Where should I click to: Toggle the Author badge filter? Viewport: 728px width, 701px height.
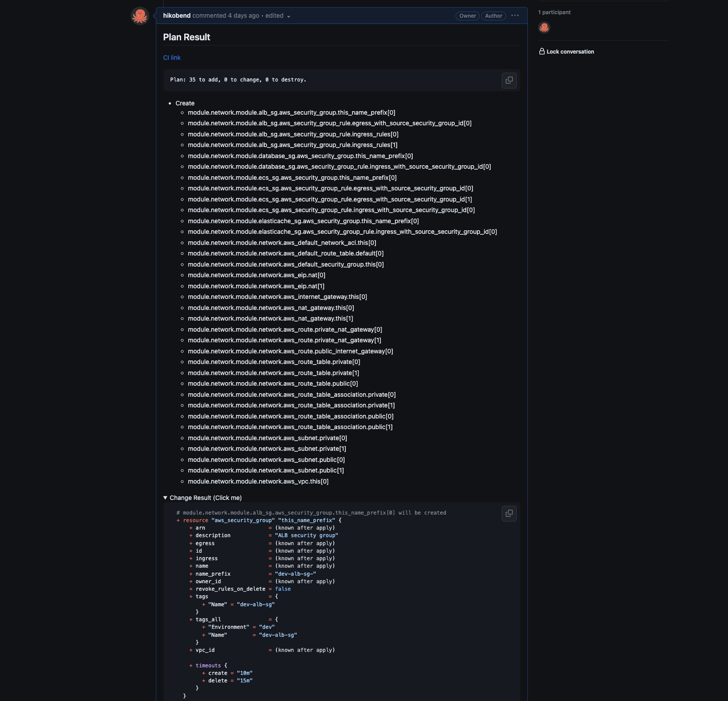tap(493, 15)
